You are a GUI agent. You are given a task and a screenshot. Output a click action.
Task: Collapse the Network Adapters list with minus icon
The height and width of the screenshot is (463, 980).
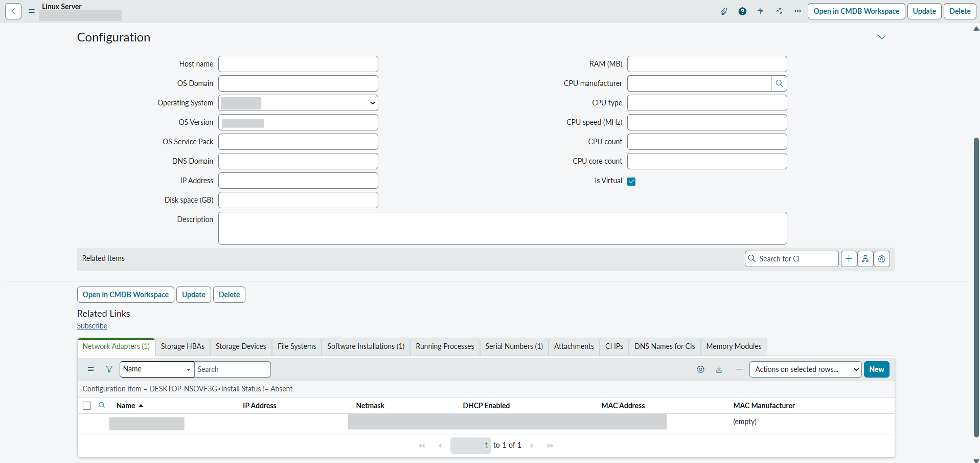click(739, 369)
